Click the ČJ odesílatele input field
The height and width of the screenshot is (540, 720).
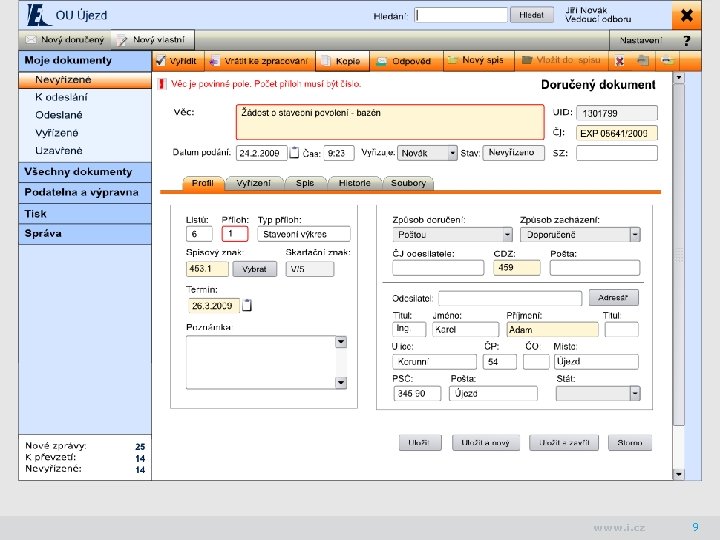click(438, 268)
